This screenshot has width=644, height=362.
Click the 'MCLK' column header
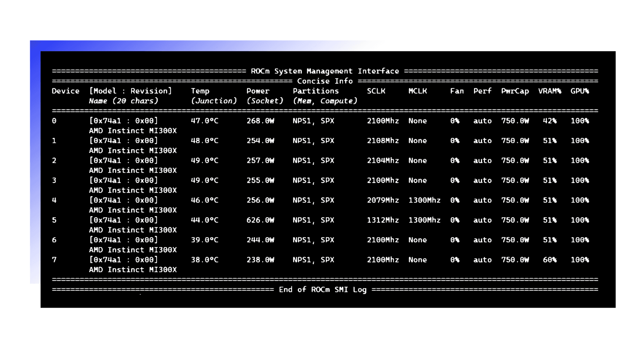pyautogui.click(x=418, y=91)
